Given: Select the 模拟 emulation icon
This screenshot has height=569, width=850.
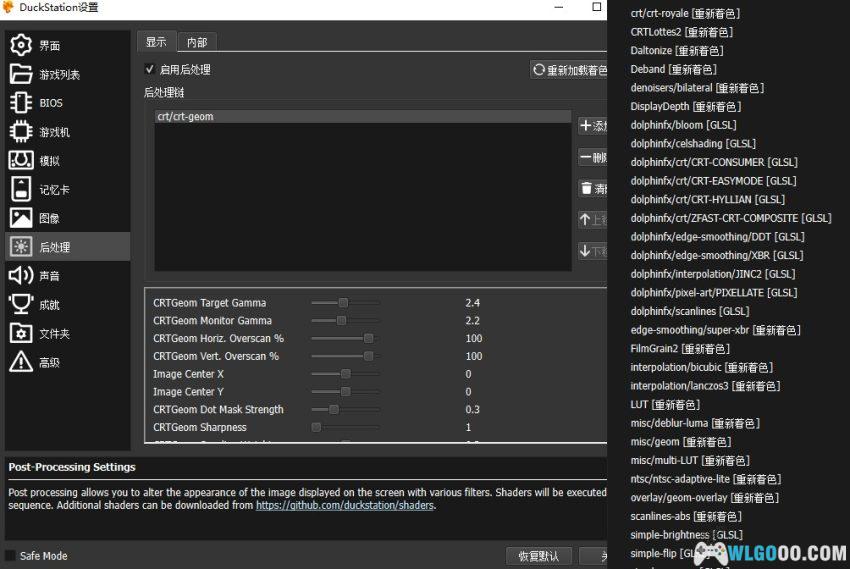Looking at the screenshot, I should click(x=21, y=160).
